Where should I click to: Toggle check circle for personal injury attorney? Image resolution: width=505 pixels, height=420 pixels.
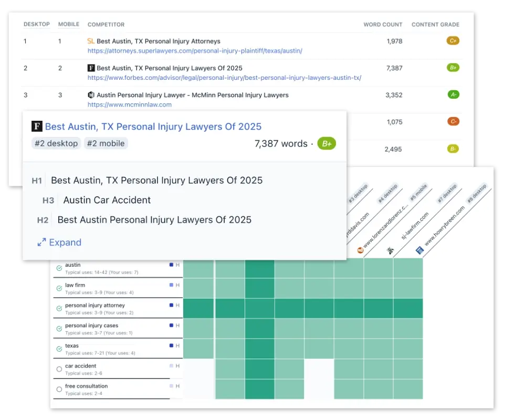(59, 309)
